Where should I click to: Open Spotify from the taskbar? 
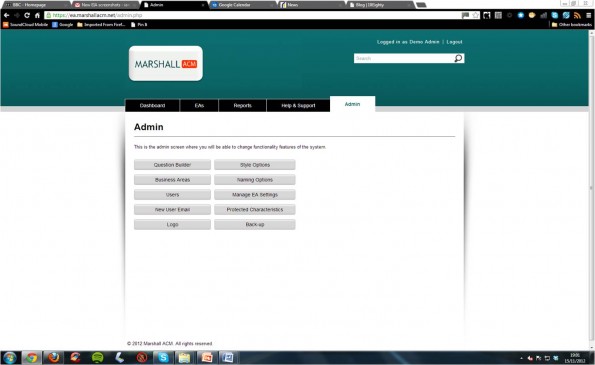[x=98, y=357]
